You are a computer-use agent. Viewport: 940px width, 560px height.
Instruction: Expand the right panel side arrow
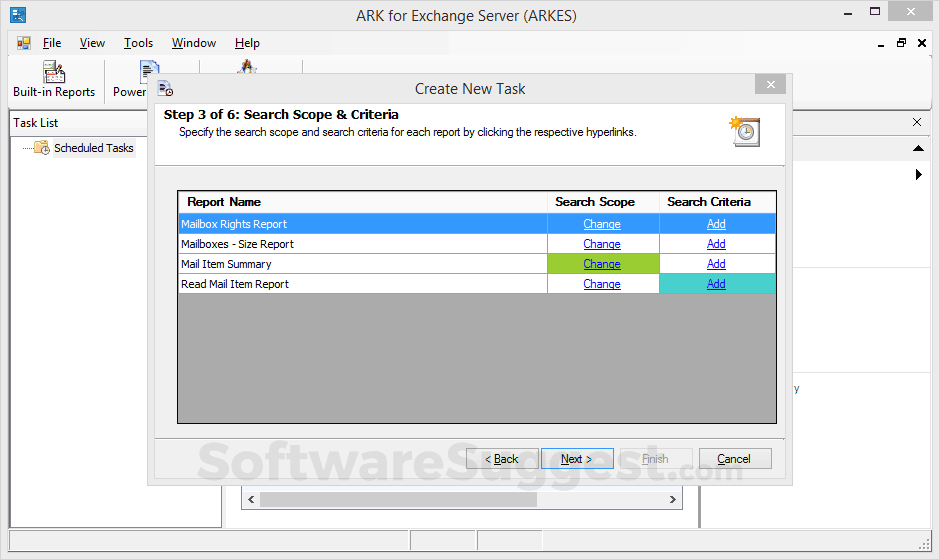tap(918, 175)
